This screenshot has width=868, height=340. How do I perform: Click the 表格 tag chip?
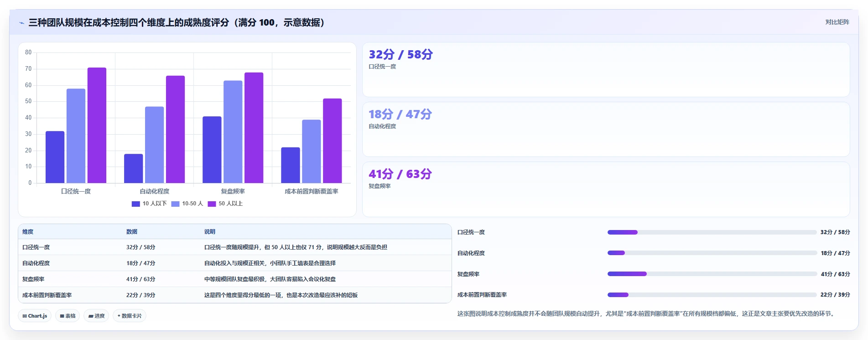click(68, 316)
